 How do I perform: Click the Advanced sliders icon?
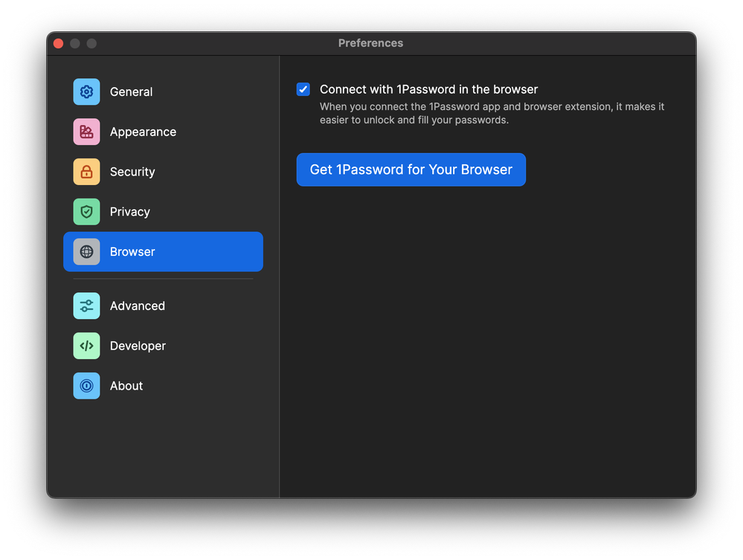pos(86,306)
